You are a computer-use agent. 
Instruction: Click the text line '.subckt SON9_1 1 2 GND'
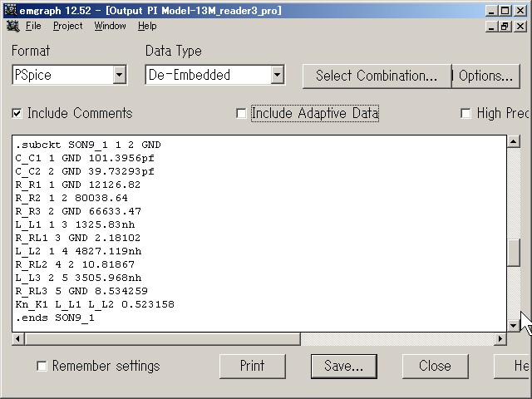88,145
